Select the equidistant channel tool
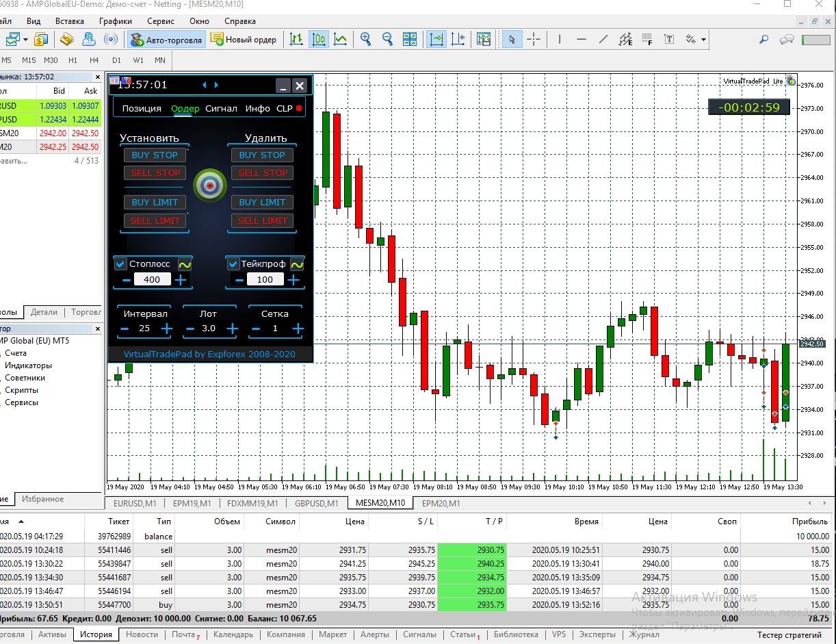The height and width of the screenshot is (644, 836). coord(625,39)
